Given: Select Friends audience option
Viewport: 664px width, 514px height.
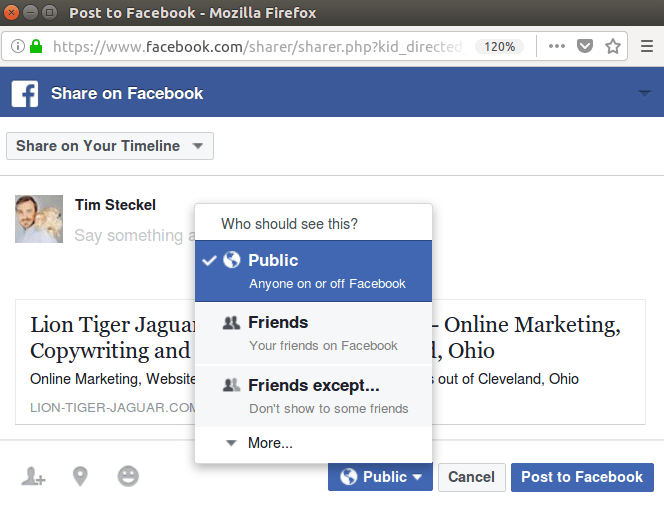Looking at the screenshot, I should [313, 333].
